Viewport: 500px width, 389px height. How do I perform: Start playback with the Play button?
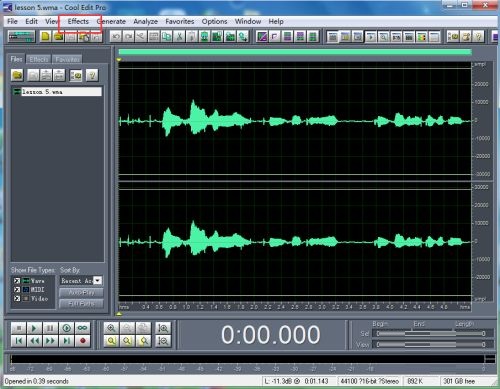[34, 328]
